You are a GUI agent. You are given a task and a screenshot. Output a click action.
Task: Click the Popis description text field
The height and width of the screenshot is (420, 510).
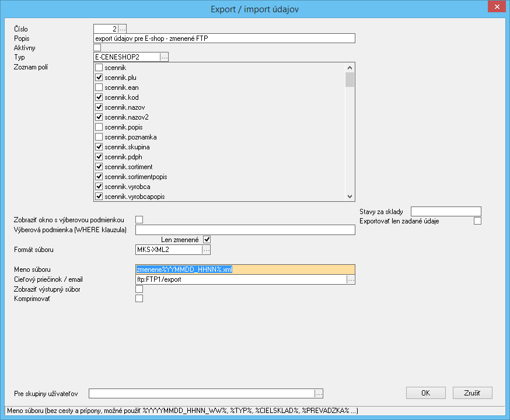[x=224, y=38]
